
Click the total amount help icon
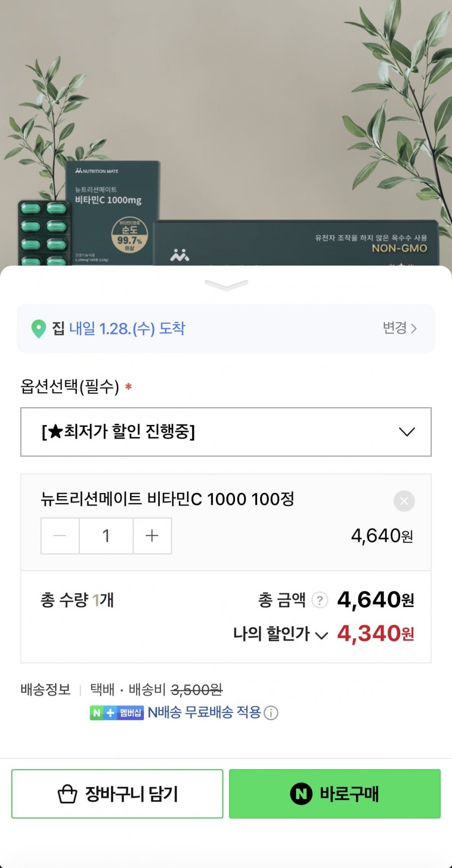pos(320,600)
